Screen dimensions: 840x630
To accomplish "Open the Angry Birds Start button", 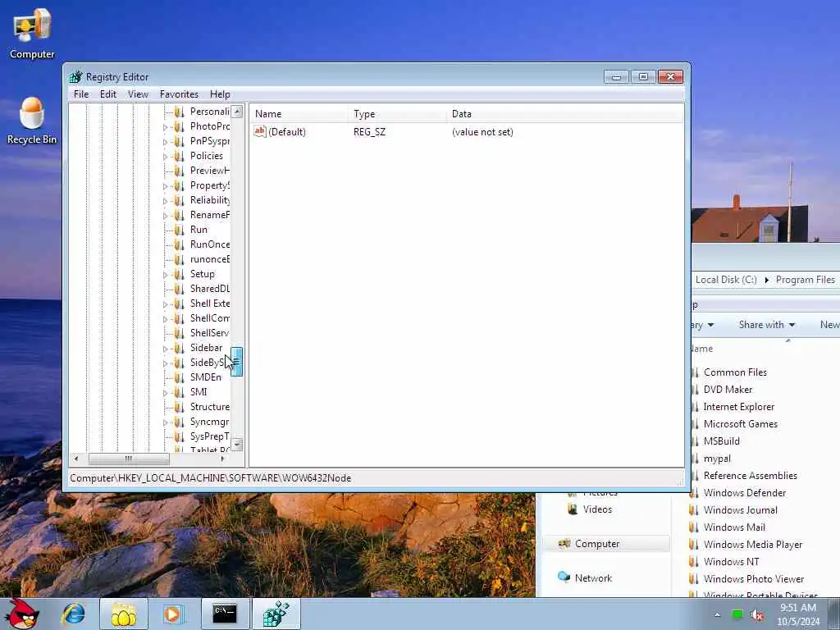I will click(x=21, y=614).
